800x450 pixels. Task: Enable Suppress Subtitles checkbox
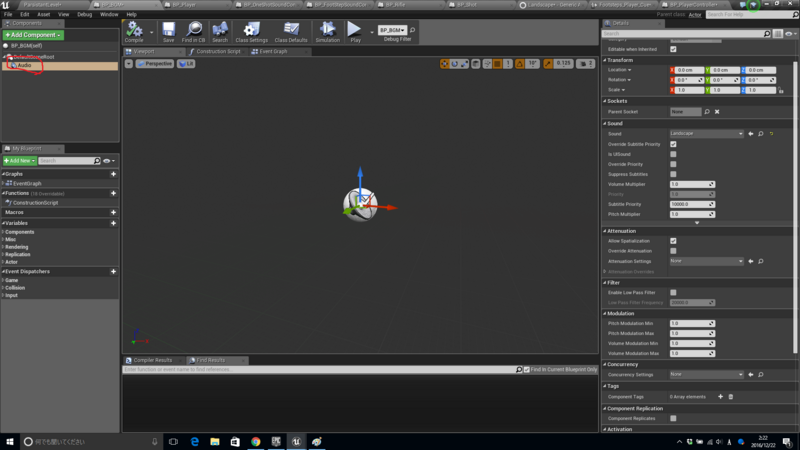tap(673, 174)
